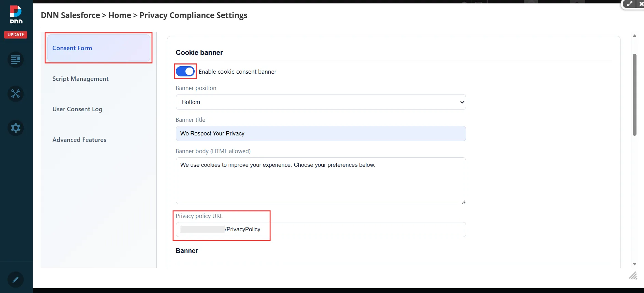Click the 'Cookie banner' heading
Viewport: 644px width, 293px height.
pyautogui.click(x=199, y=53)
